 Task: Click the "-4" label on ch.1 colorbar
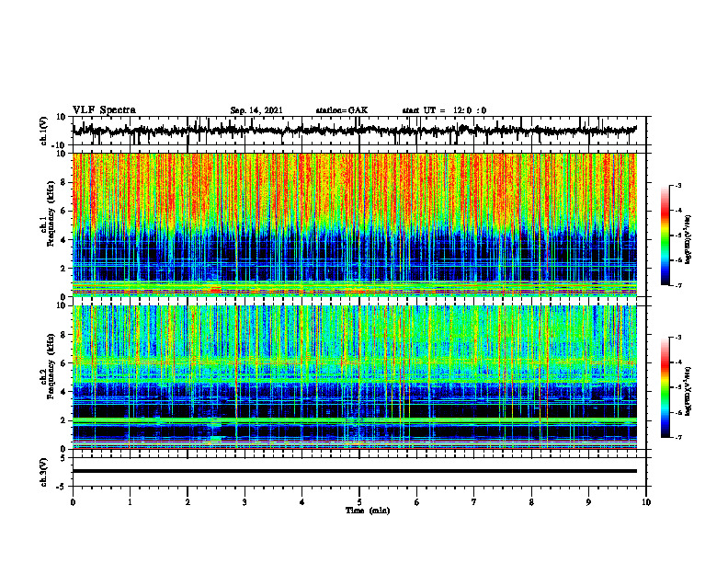tap(678, 211)
